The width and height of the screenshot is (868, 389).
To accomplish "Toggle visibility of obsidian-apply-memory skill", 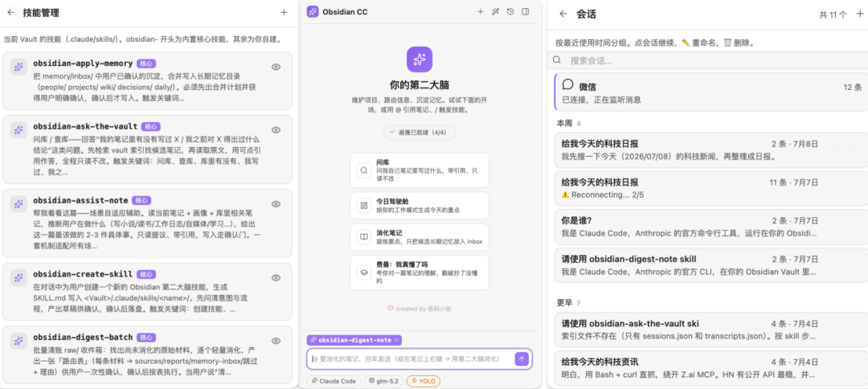I will click(276, 67).
